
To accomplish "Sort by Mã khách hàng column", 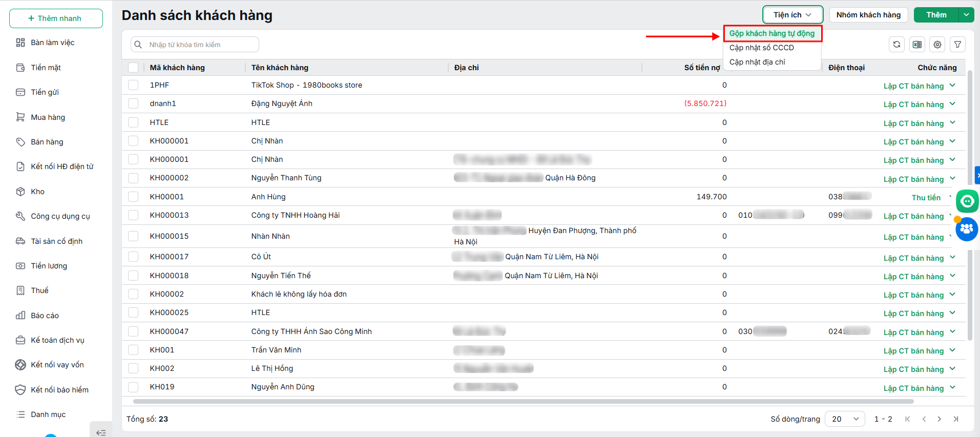I will [x=177, y=68].
